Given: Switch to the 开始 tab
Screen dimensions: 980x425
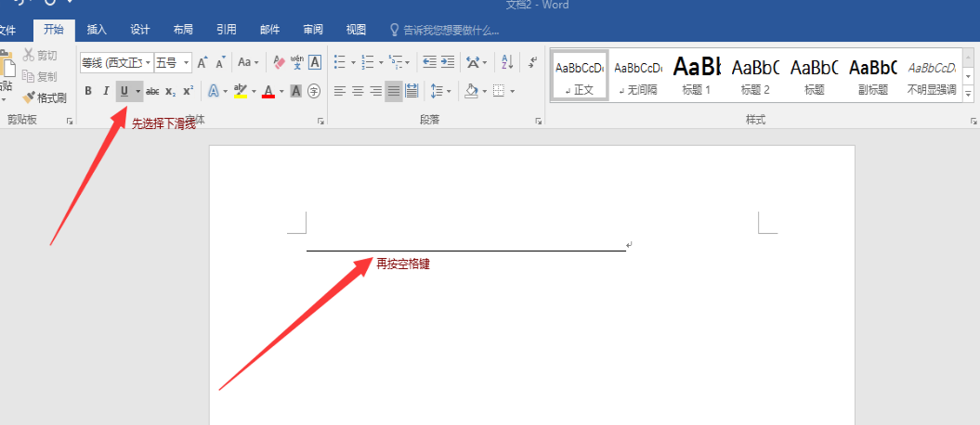Looking at the screenshot, I should (x=54, y=30).
